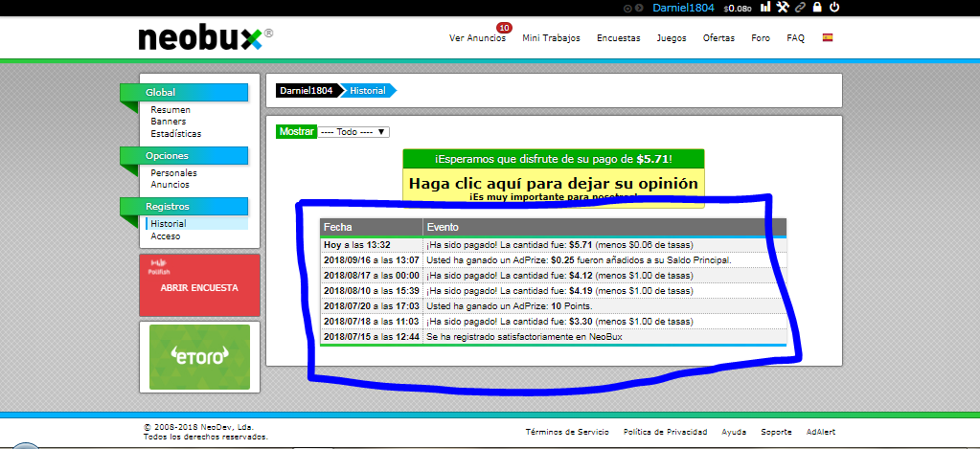Open Ayuda footer link
The image size is (980, 449).
tap(734, 432)
